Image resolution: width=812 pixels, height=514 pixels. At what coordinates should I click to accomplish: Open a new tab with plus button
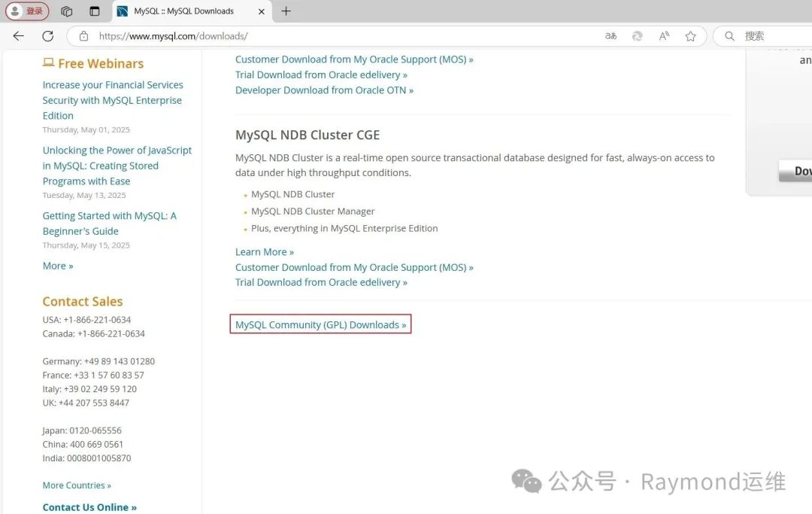tap(286, 11)
